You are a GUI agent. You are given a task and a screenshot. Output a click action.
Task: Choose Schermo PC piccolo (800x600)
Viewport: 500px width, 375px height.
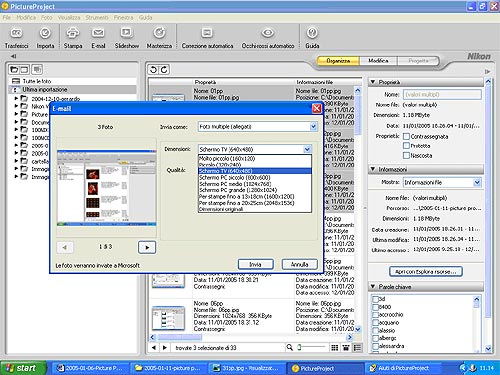(x=255, y=178)
